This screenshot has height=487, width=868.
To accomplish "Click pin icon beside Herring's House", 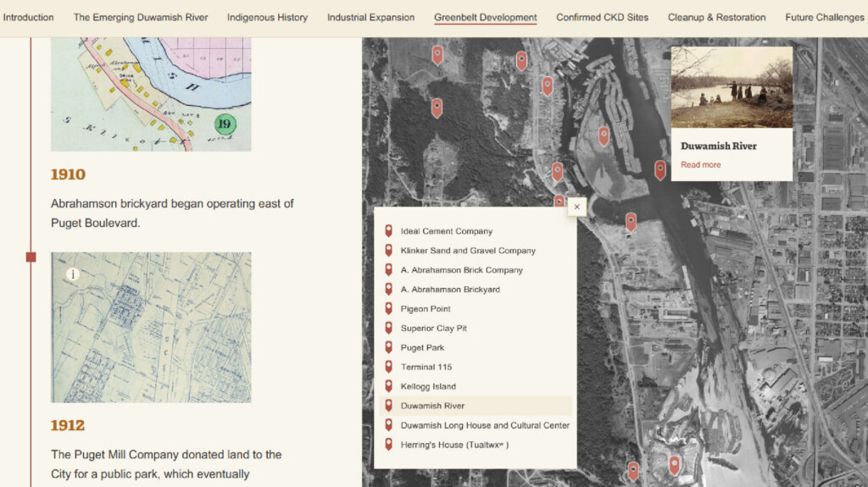I will pyautogui.click(x=388, y=444).
